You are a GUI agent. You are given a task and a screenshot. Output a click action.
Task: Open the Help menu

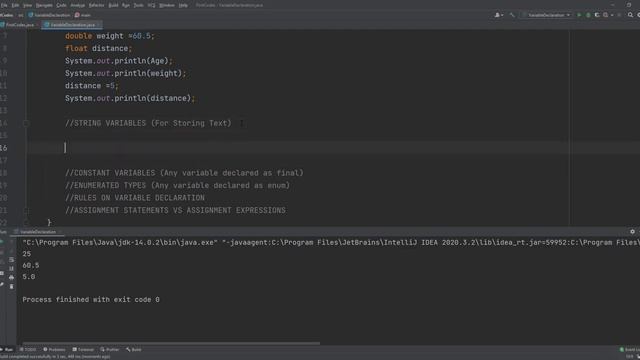183,5
